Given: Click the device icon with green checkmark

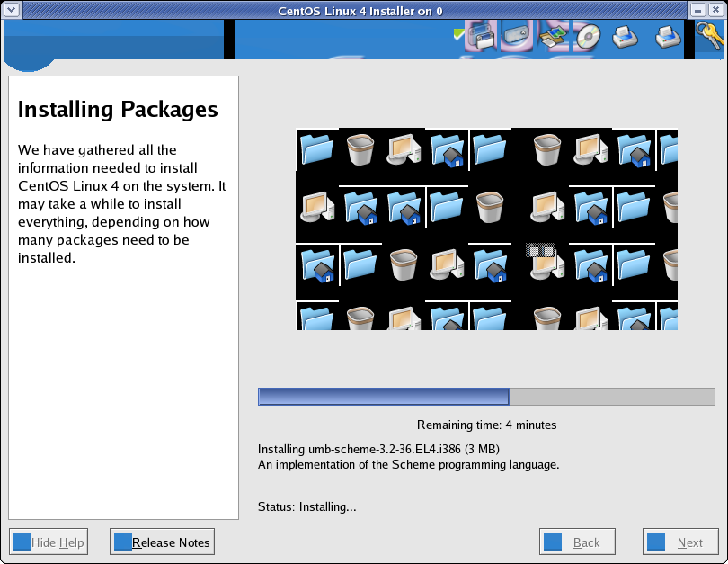Looking at the screenshot, I should [x=480, y=37].
